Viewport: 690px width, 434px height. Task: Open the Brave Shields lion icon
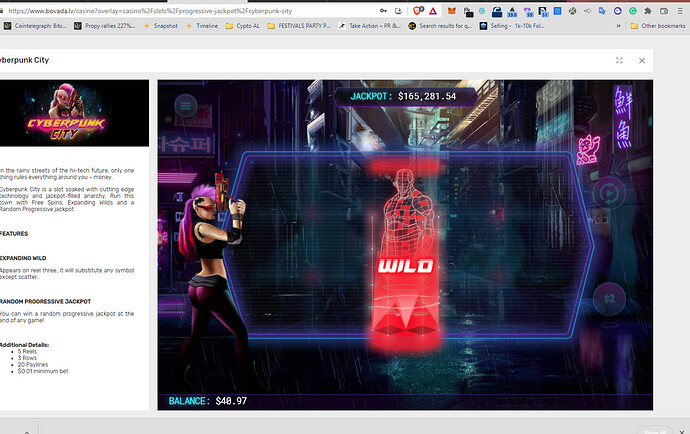[417, 11]
